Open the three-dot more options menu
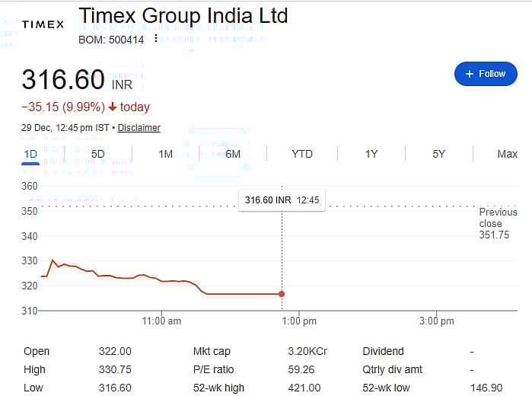The image size is (532, 396). tap(156, 39)
